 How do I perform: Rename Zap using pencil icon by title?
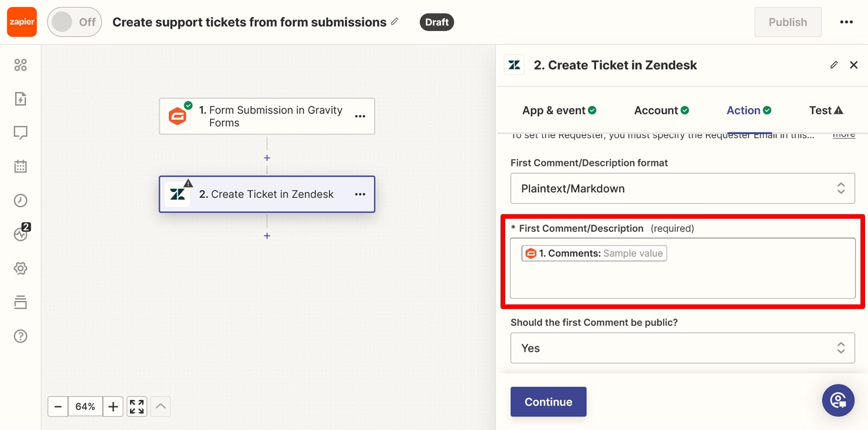pyautogui.click(x=395, y=21)
